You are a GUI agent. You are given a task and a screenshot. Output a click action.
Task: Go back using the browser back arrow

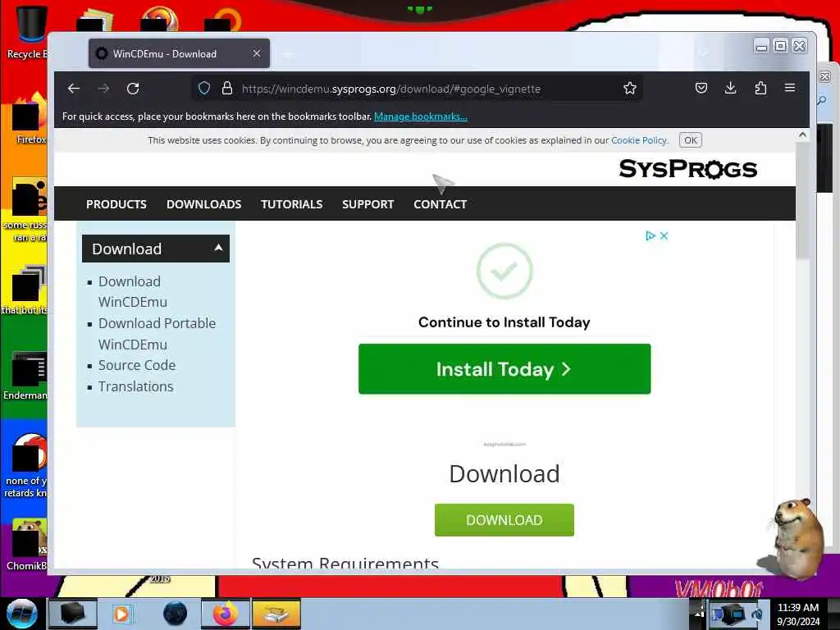coord(73,89)
